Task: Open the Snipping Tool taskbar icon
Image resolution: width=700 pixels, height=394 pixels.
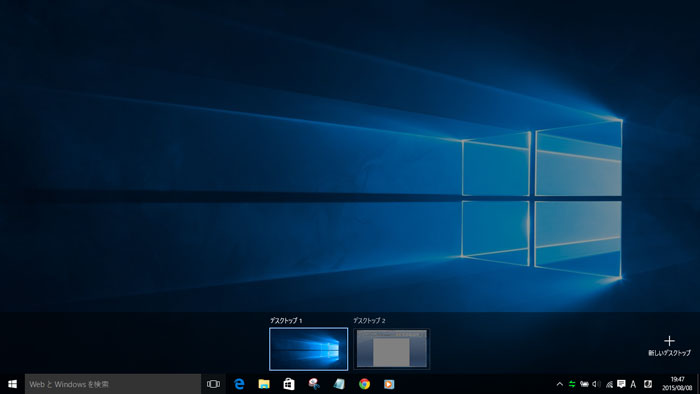Action: [314, 384]
